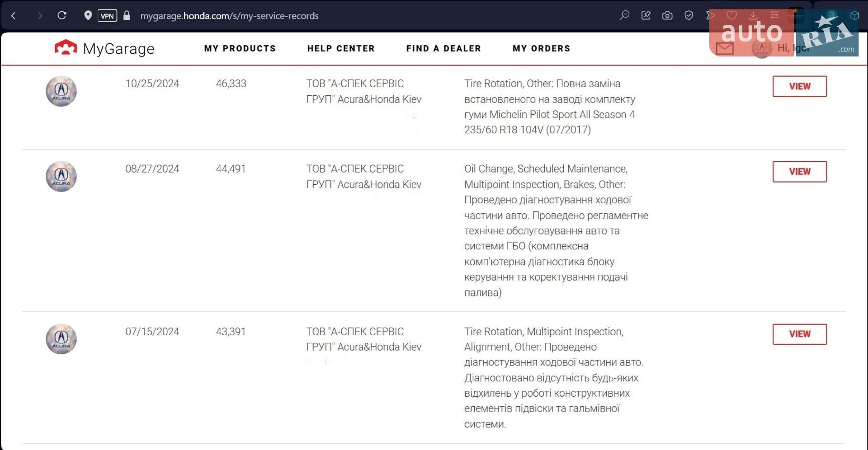Open the MY PRODUCTS menu

[x=240, y=48]
